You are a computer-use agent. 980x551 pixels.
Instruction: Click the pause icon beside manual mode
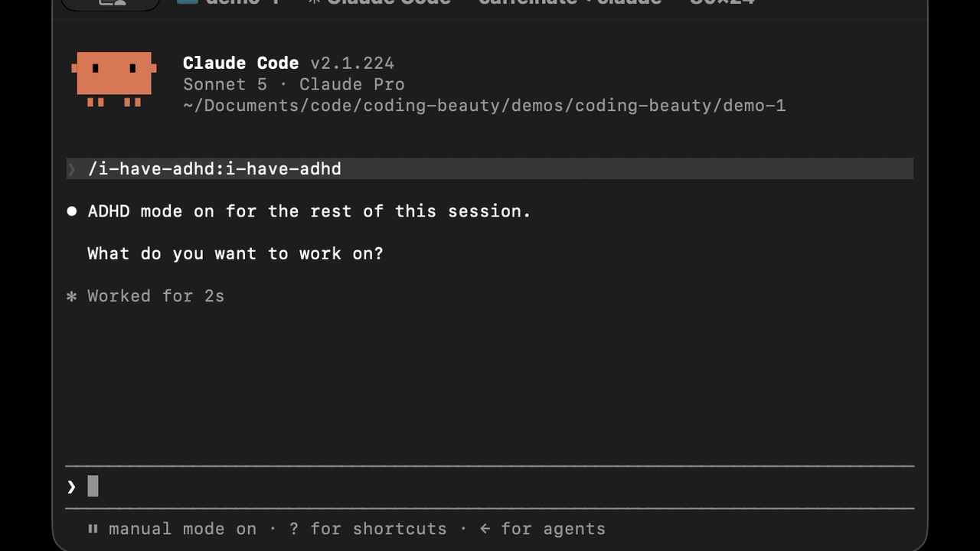coord(93,529)
